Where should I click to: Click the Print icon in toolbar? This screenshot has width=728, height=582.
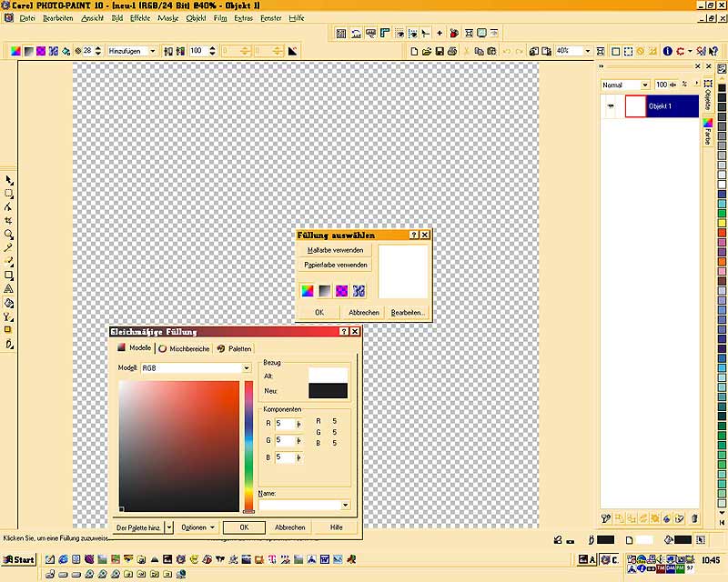(453, 52)
